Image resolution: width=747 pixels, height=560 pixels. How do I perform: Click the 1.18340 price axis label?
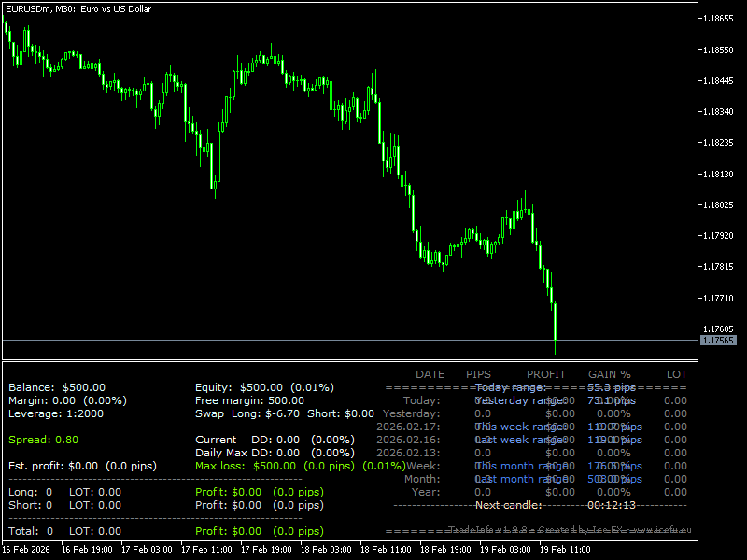click(x=718, y=112)
